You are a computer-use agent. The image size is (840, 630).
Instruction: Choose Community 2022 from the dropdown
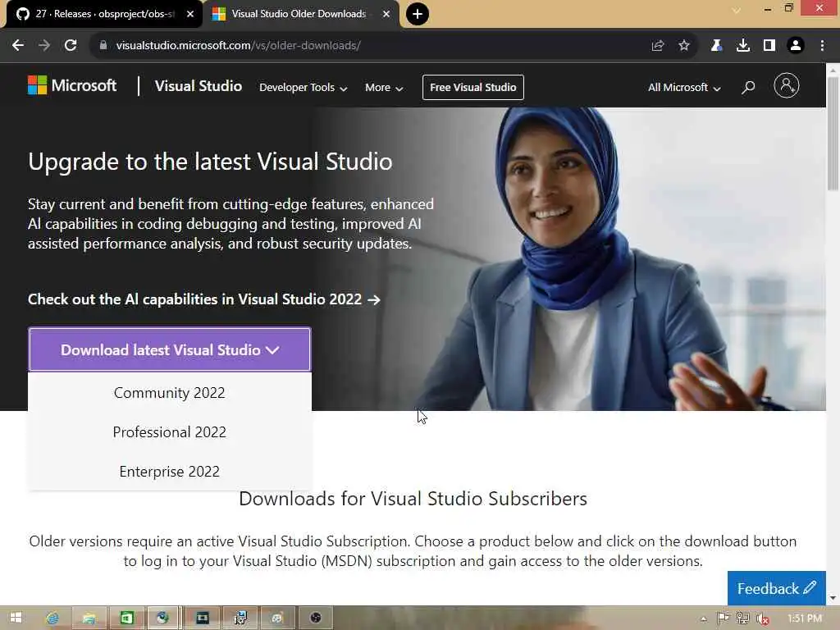tap(169, 393)
